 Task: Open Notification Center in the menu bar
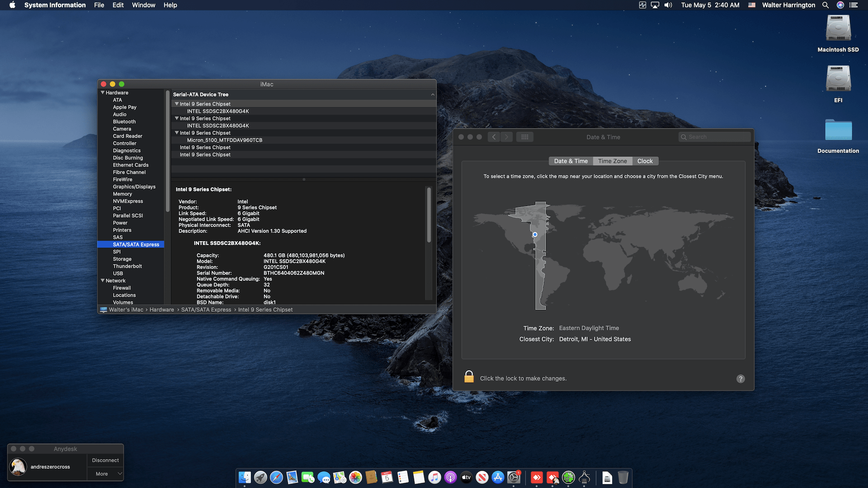click(x=854, y=5)
